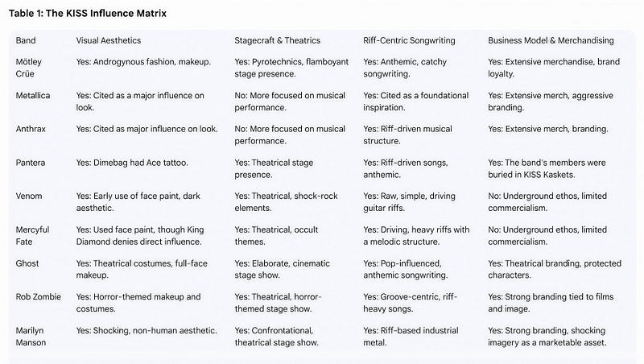This screenshot has height=364, width=644.
Task: Click the 'Riff-Centric Songwriting' column header
Action: click(409, 40)
